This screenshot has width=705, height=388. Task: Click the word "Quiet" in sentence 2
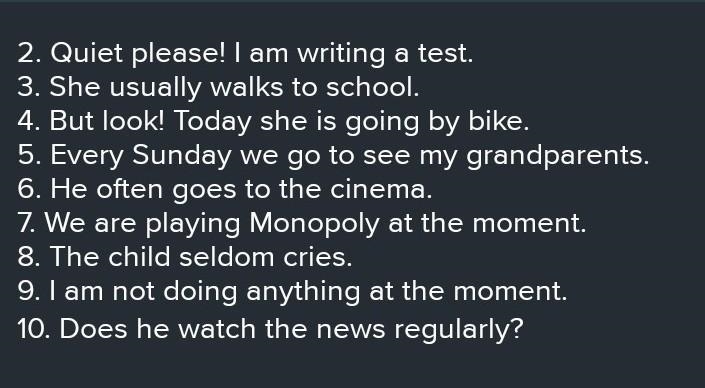point(86,54)
